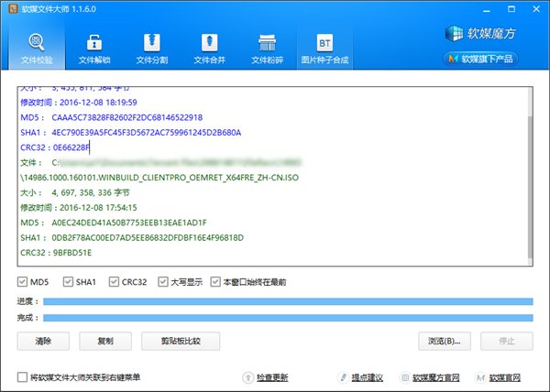The image size is (550, 392).
Task: Click the ISO filename line 14986.1000.160101
Action: point(159,178)
